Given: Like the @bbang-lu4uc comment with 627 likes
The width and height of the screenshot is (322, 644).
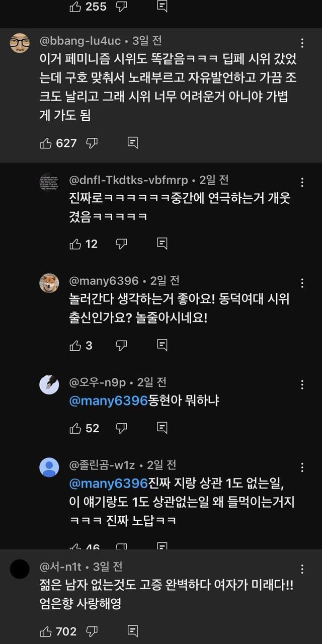Looking at the screenshot, I should click(x=46, y=143).
